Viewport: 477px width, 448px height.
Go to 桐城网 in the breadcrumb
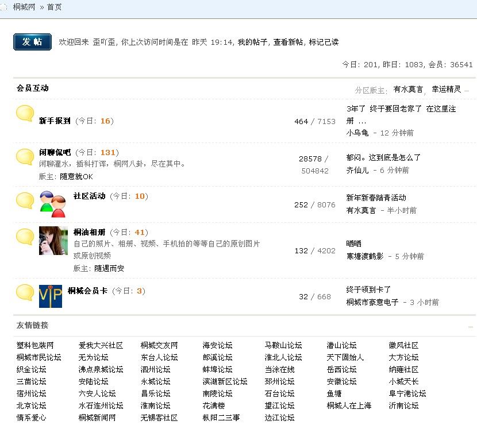(x=24, y=7)
